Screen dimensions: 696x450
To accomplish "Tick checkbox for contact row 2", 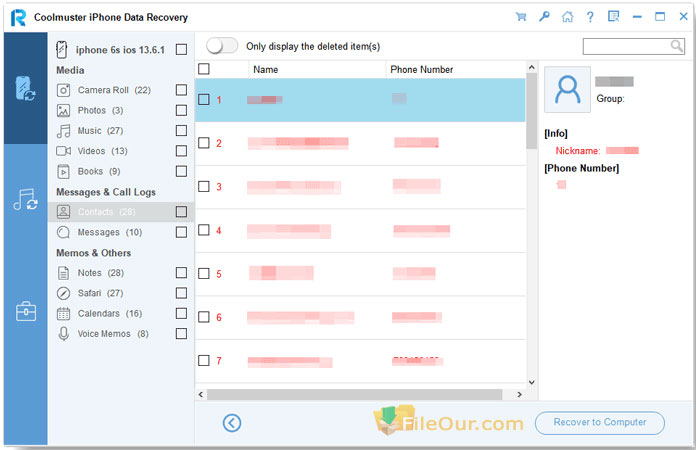I will pos(204,143).
